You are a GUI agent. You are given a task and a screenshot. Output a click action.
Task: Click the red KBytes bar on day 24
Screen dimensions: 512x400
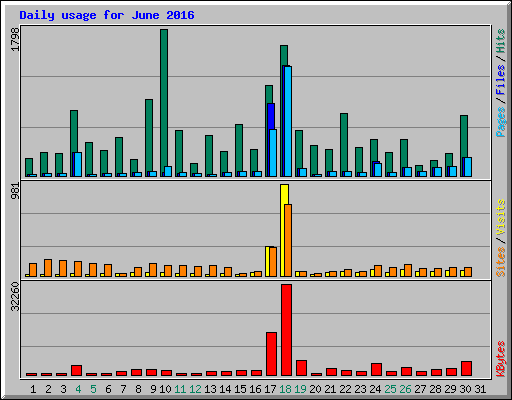pyautogui.click(x=376, y=369)
